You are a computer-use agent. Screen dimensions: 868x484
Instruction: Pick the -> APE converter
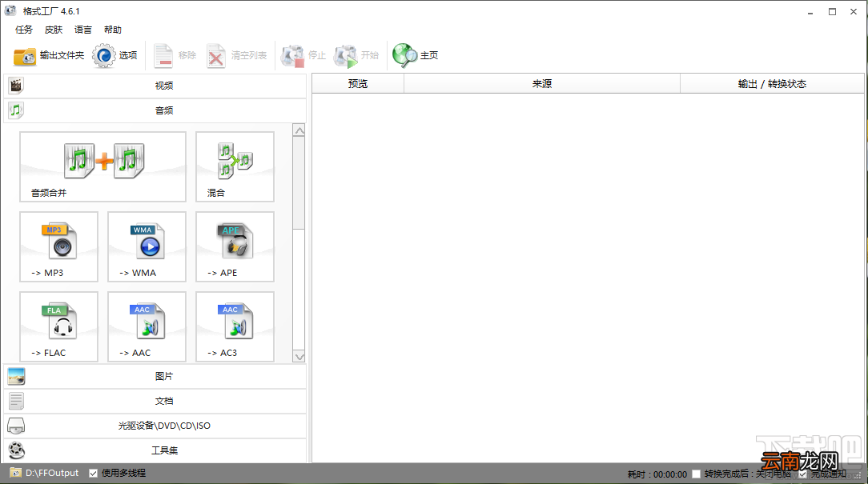(235, 246)
